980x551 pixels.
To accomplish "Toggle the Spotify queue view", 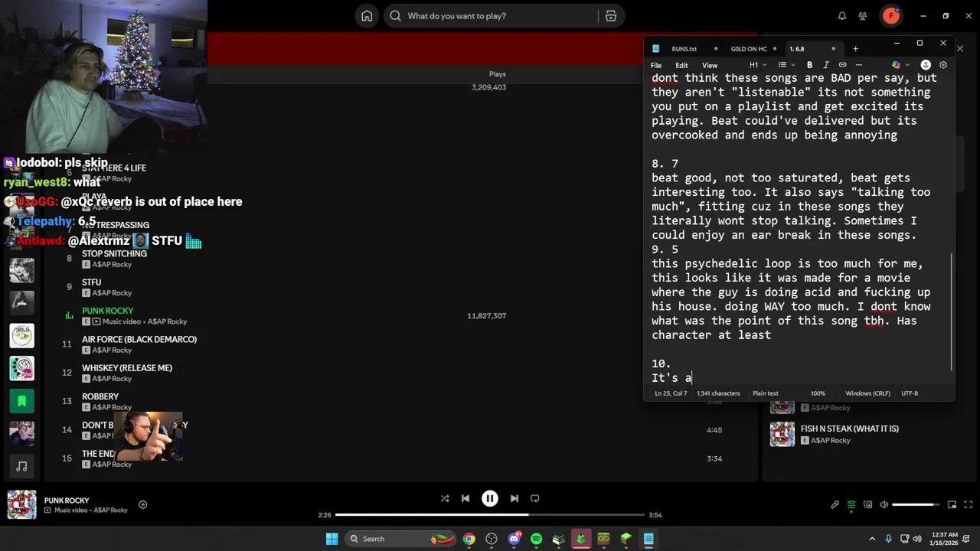I will [851, 504].
